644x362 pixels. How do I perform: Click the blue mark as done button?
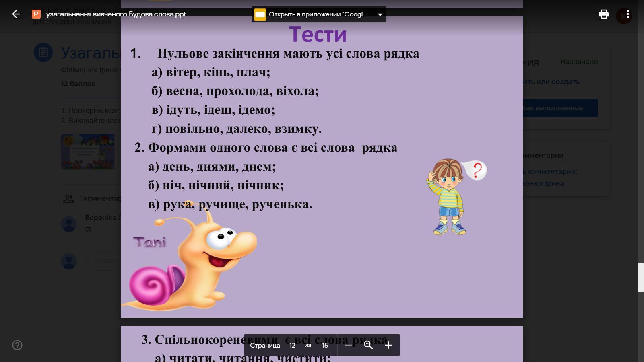[560, 108]
